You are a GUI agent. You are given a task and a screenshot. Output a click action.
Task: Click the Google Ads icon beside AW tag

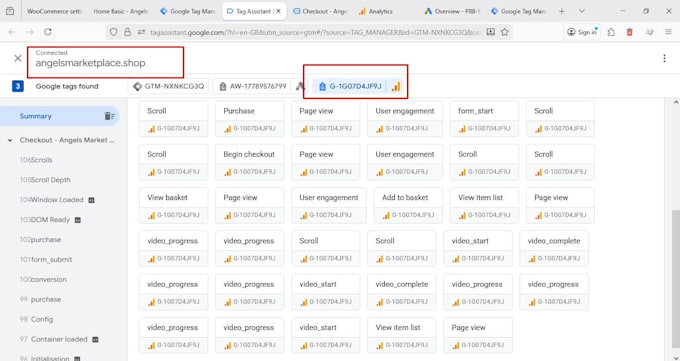pyautogui.click(x=300, y=86)
